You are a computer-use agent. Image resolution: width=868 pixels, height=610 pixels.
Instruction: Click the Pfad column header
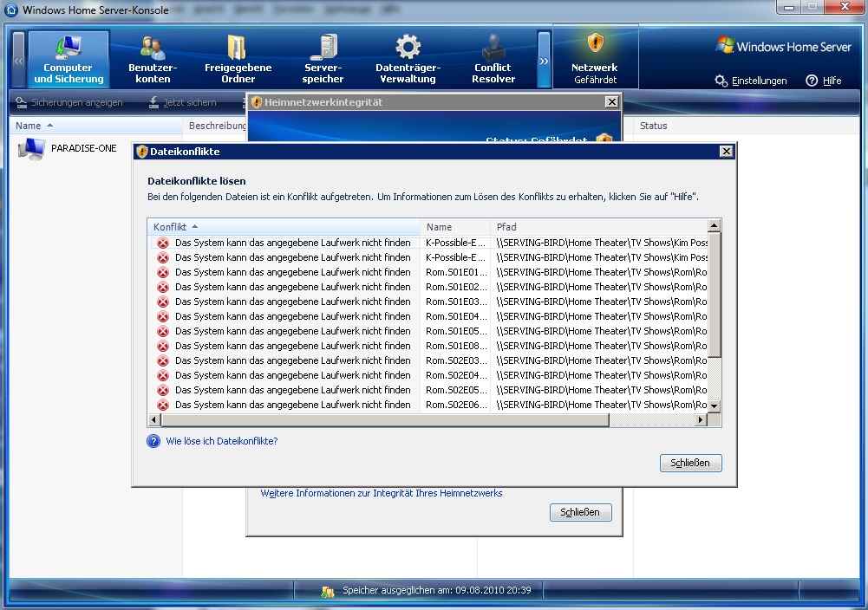(x=599, y=227)
